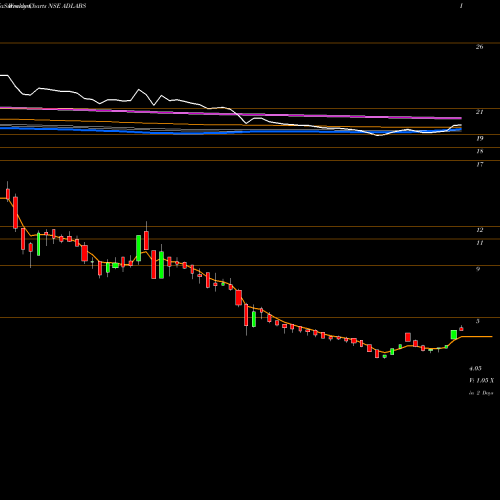Click the volume text "V: 1.95 X"
Screen dimensions: 500x500
(x=481, y=381)
